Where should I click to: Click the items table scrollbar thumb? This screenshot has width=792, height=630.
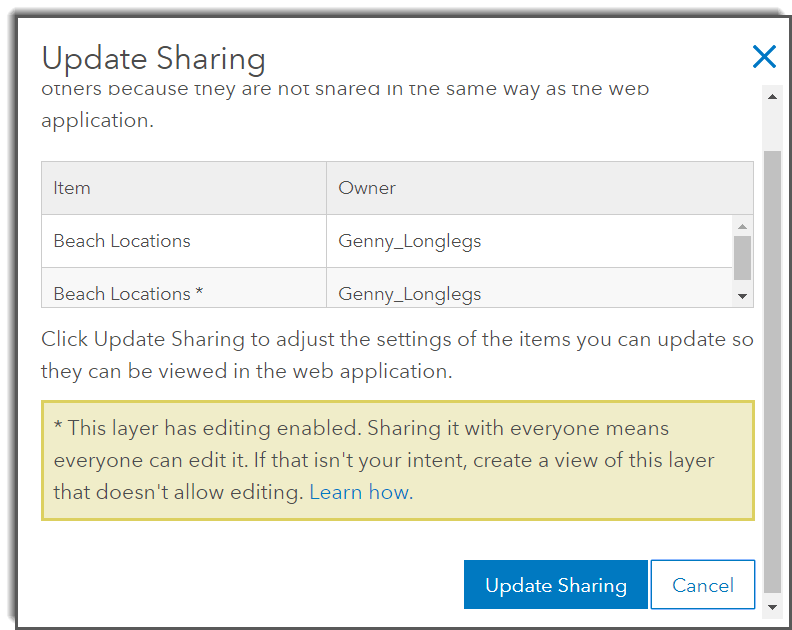742,257
